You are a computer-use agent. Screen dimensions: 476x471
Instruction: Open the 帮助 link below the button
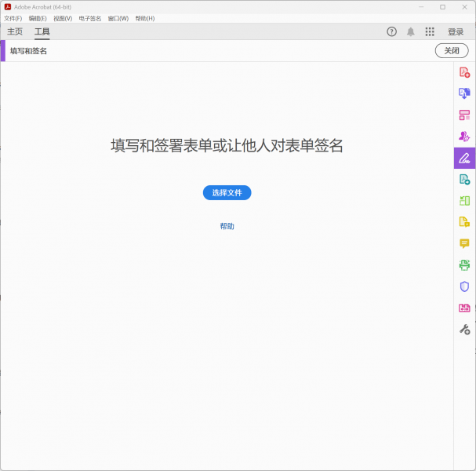(x=227, y=226)
